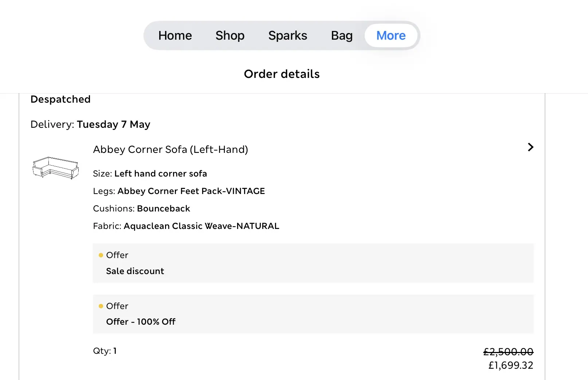Open the Home tab
The height and width of the screenshot is (380, 588).
click(175, 36)
